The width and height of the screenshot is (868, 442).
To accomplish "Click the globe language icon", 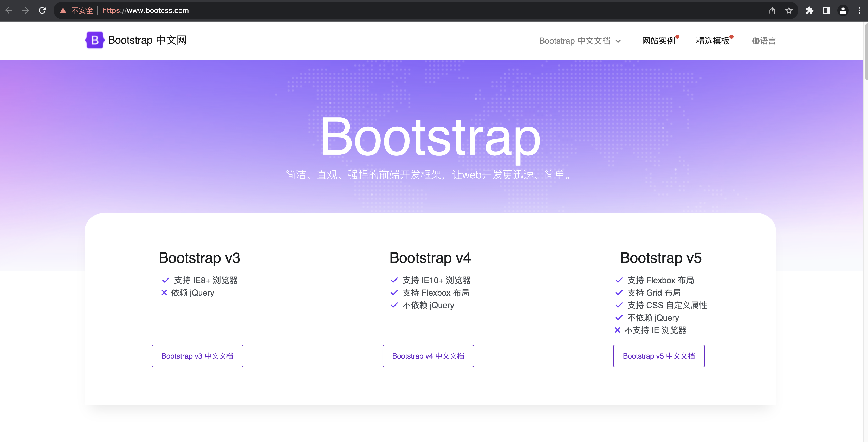I will pyautogui.click(x=755, y=41).
